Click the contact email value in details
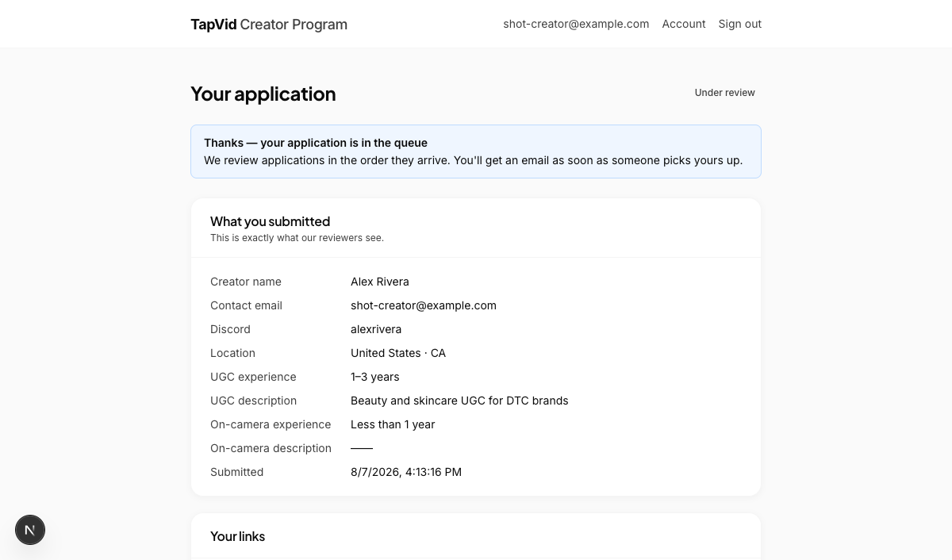 424,305
